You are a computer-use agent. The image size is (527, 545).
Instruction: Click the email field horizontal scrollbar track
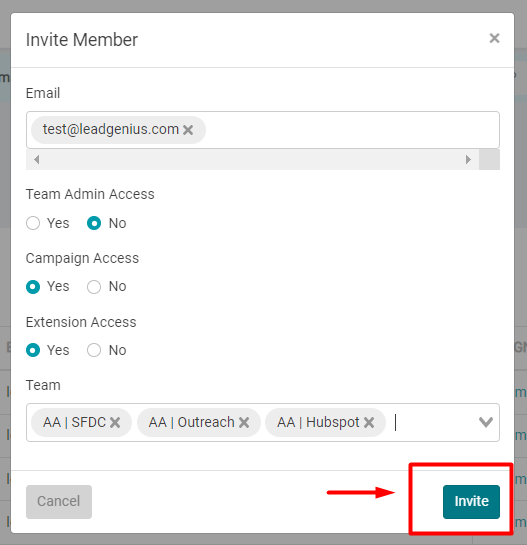(252, 160)
